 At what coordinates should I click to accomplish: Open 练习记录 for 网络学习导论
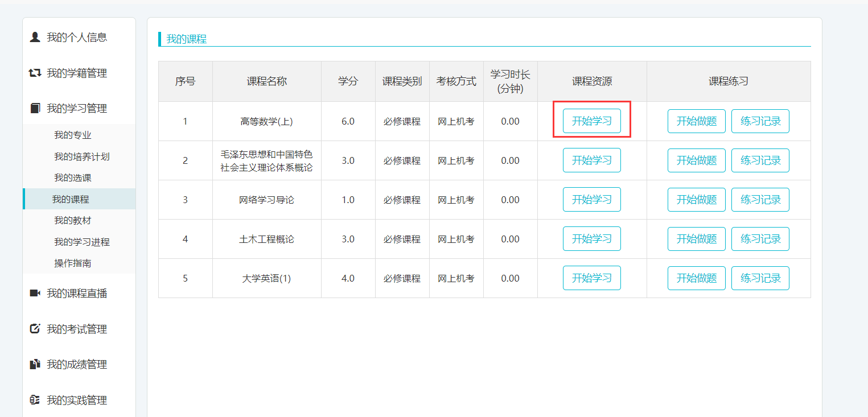pos(760,200)
